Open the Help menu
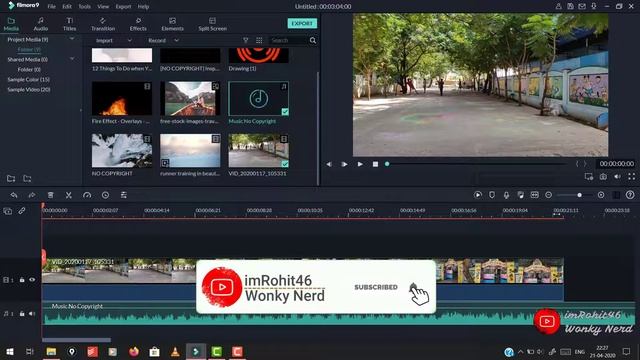 143,7
